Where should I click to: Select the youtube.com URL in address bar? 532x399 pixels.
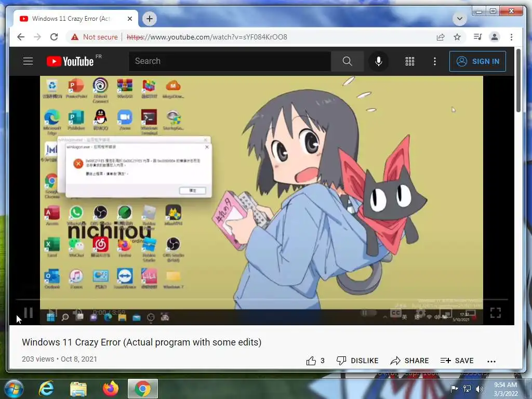[x=207, y=37]
